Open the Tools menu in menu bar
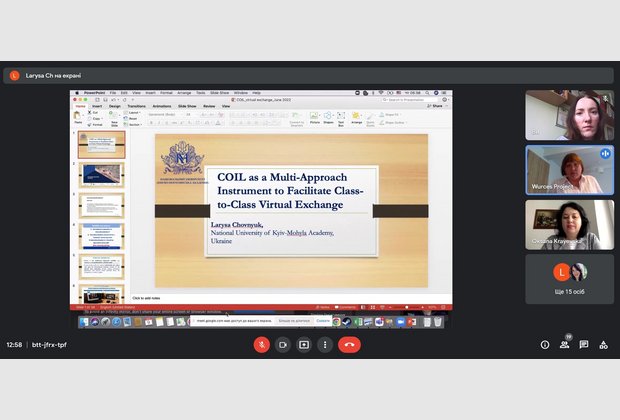 pos(201,93)
